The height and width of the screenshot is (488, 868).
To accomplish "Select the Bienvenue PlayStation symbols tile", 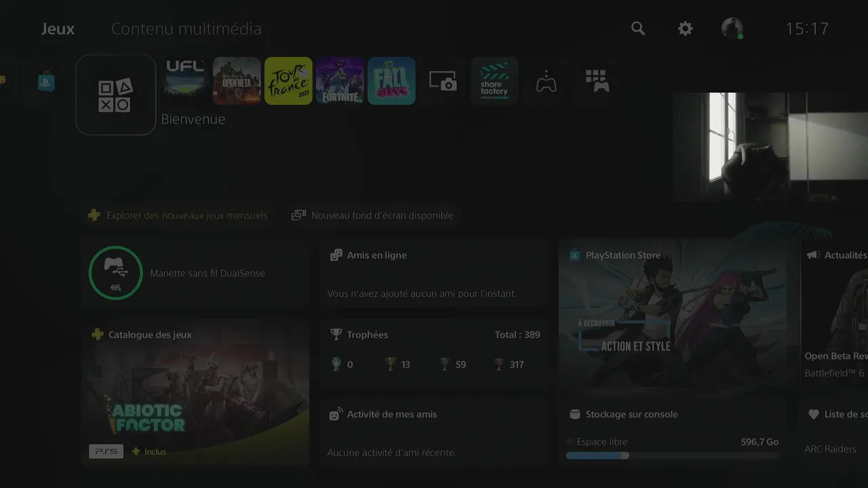I will [116, 95].
